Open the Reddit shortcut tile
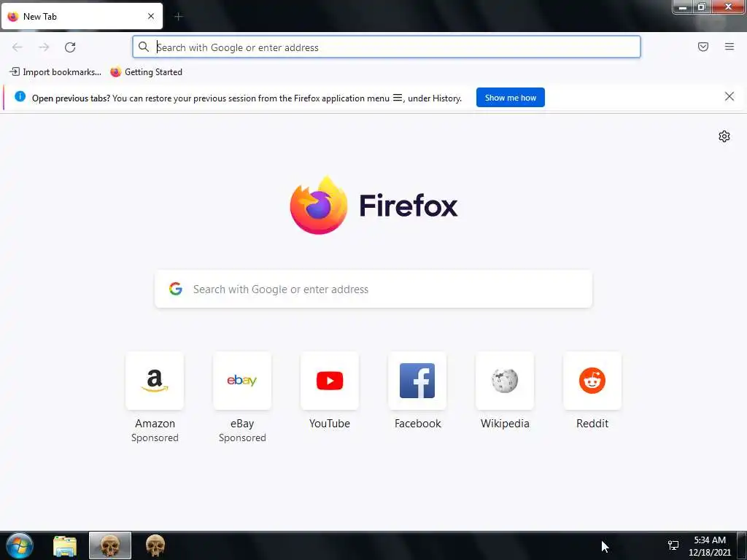The height and width of the screenshot is (560, 747). [592, 381]
